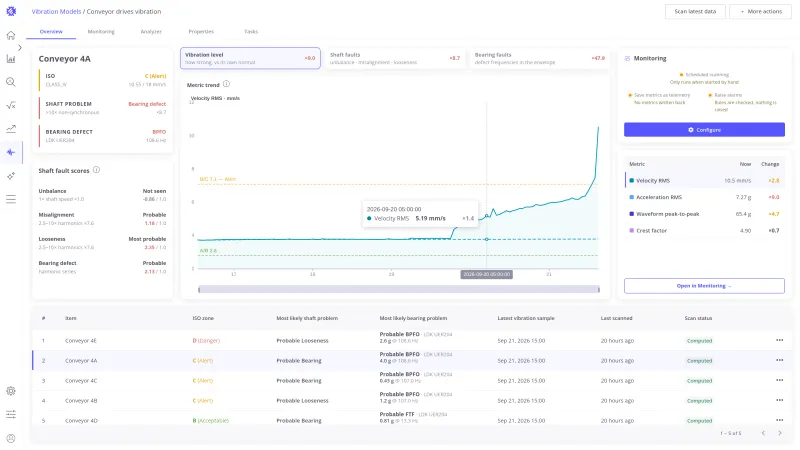Image resolution: width=800 pixels, height=450 pixels.
Task: Click the Latest vibration sample column header
Action: pyautogui.click(x=526, y=318)
